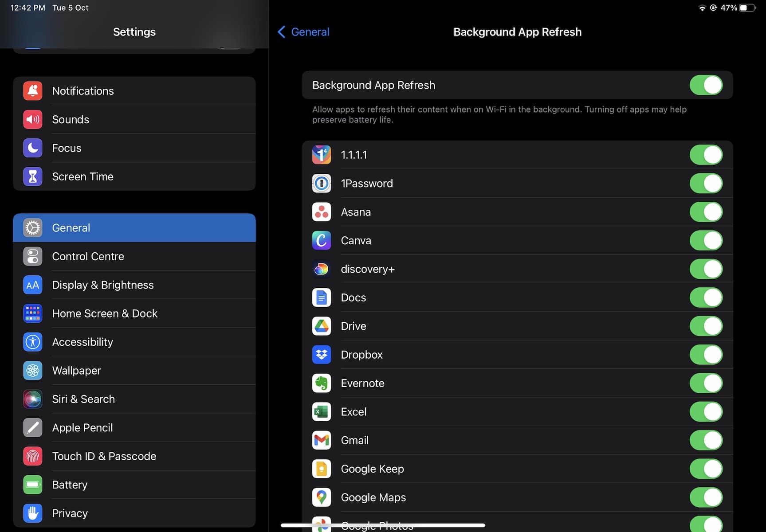The image size is (766, 532).
Task: Disable the main Background App Refresh switch
Action: point(706,85)
